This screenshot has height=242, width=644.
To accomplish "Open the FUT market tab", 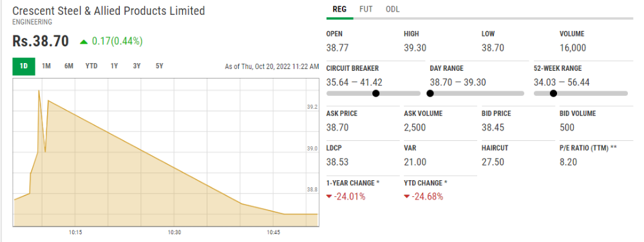I will [366, 9].
